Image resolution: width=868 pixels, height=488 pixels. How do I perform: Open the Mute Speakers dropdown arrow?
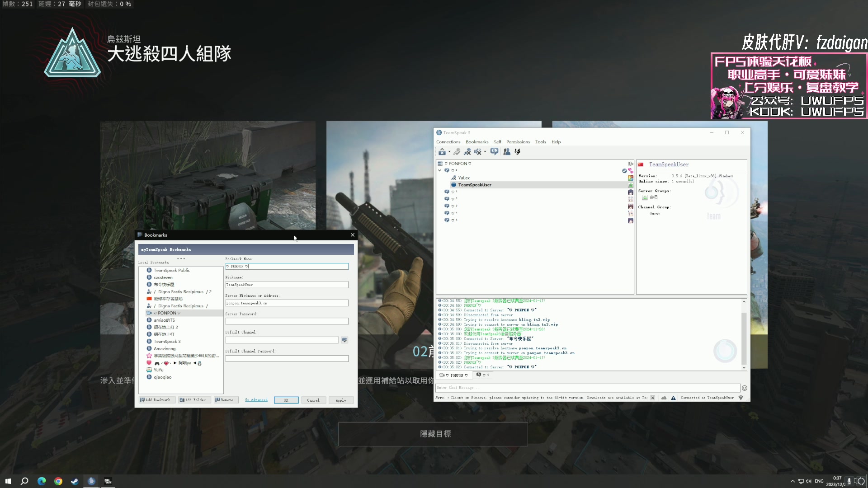click(485, 152)
